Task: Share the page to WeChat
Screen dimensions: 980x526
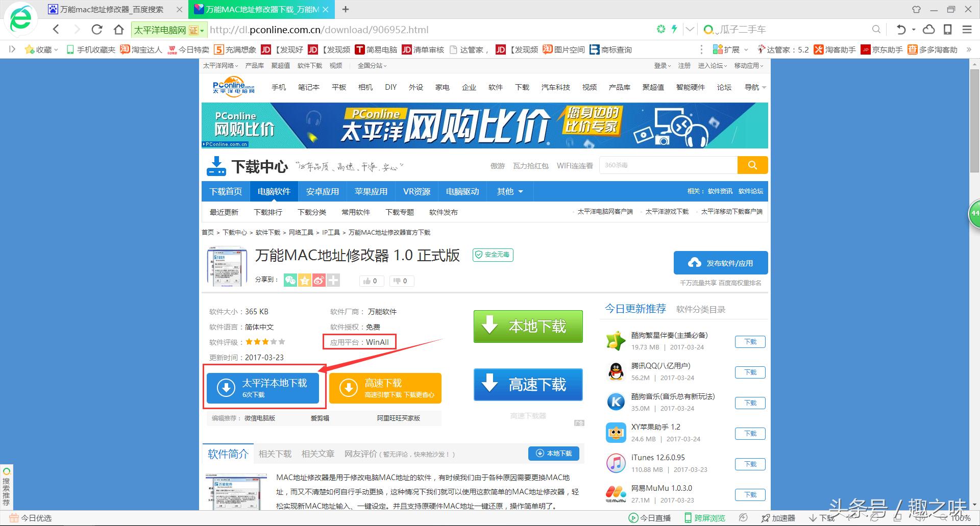Action: coord(290,281)
